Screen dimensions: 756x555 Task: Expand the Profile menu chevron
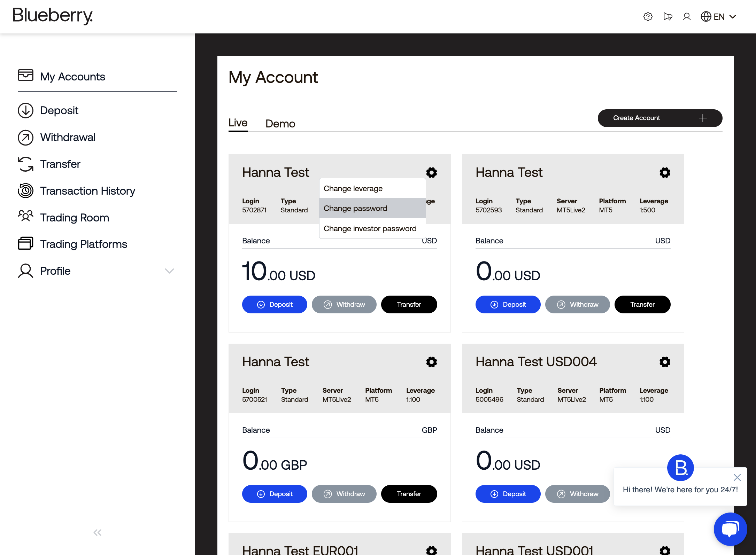tap(169, 271)
